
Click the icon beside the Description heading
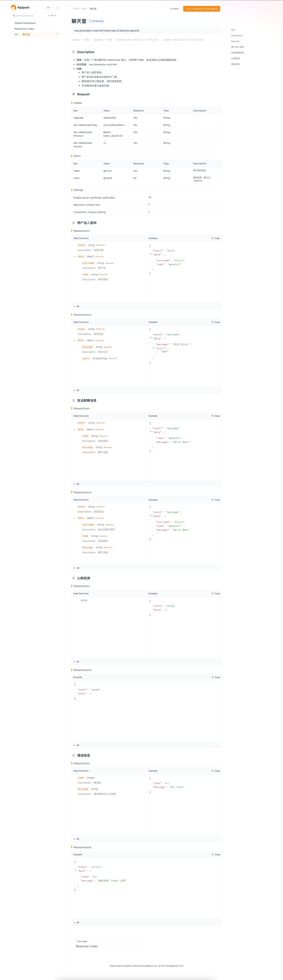[x=73, y=52]
